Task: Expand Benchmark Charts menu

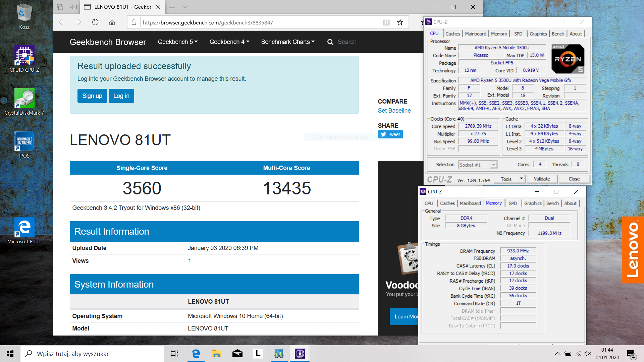Action: pyautogui.click(x=288, y=42)
